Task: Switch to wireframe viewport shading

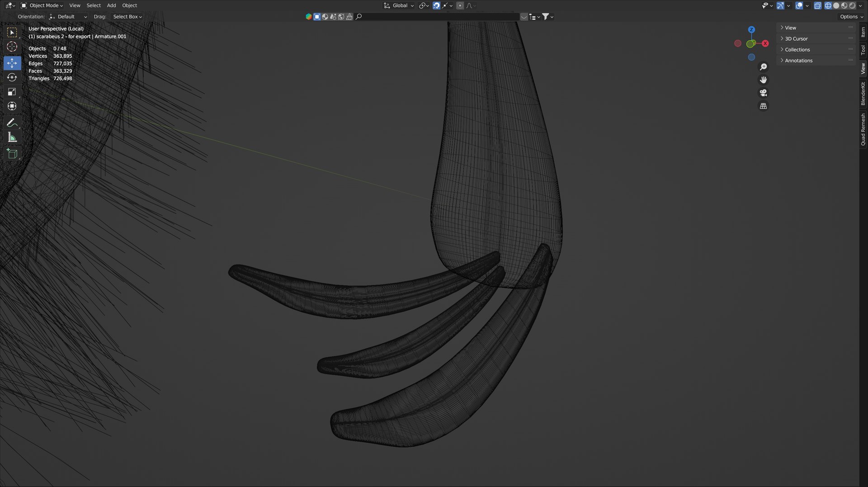Action: point(828,5)
